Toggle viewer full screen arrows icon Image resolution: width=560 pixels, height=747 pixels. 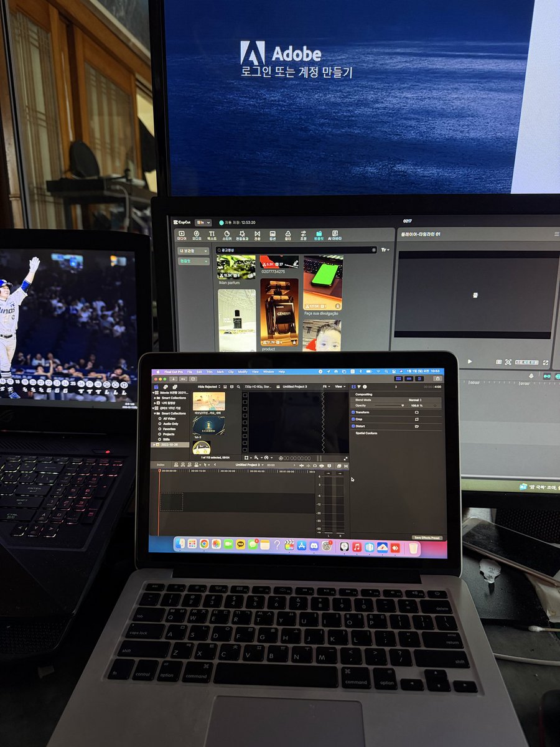point(346,458)
